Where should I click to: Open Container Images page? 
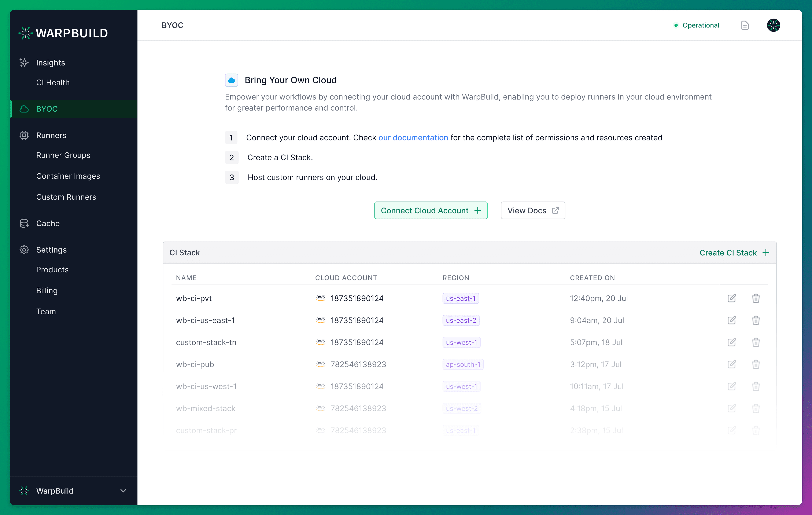(68, 176)
